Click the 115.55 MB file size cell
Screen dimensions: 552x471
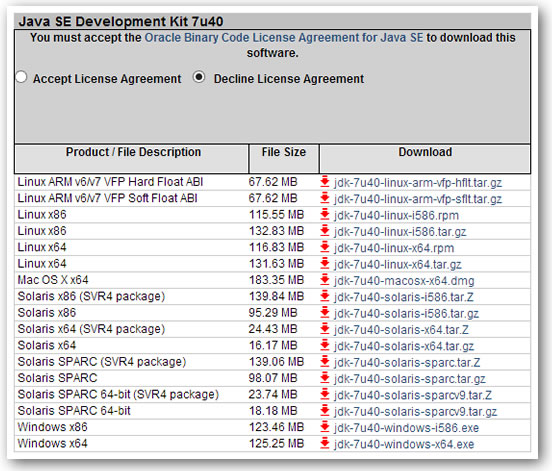[x=276, y=214]
